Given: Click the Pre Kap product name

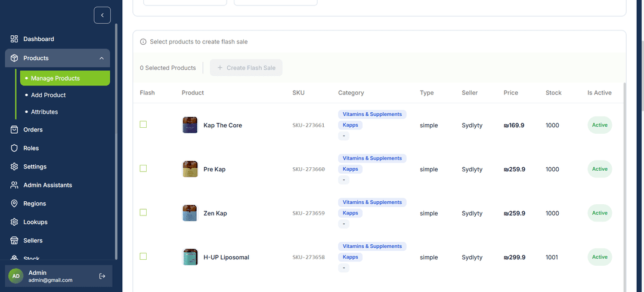Looking at the screenshot, I should (x=215, y=170).
